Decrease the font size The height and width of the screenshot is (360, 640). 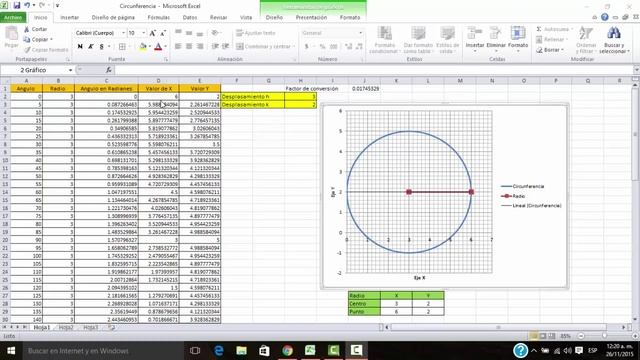point(162,33)
